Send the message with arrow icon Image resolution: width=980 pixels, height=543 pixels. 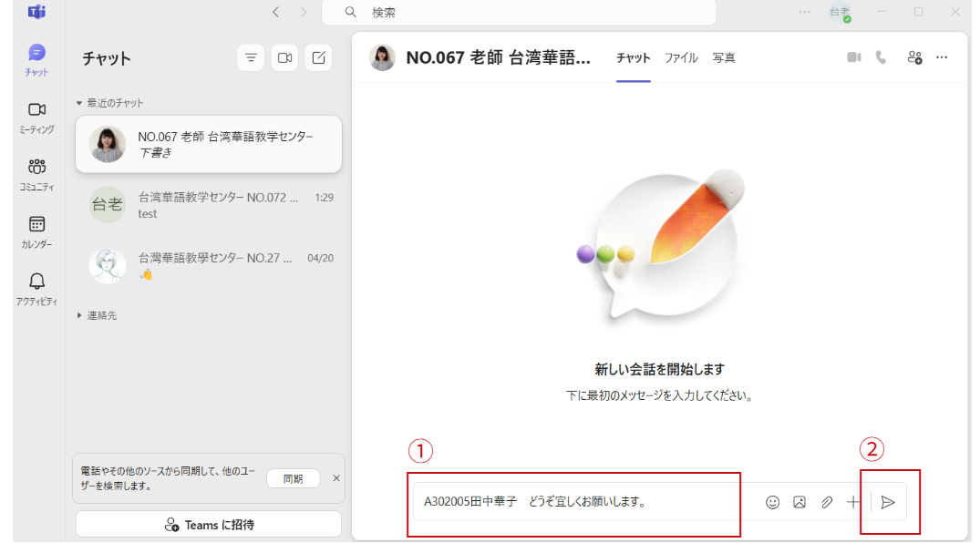click(888, 502)
